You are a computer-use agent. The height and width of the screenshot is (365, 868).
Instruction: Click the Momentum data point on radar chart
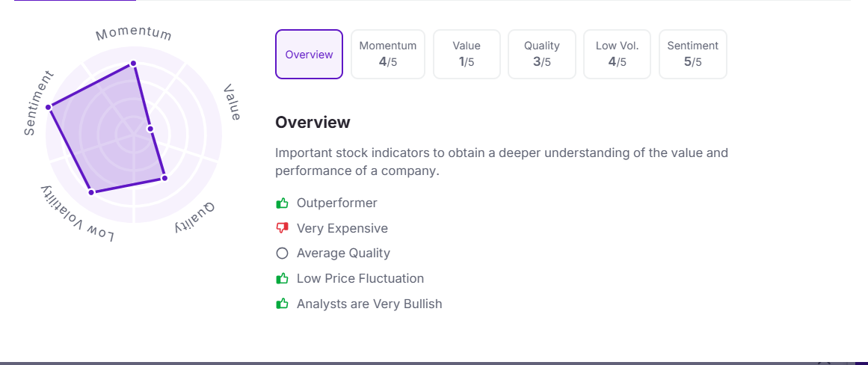tap(133, 64)
